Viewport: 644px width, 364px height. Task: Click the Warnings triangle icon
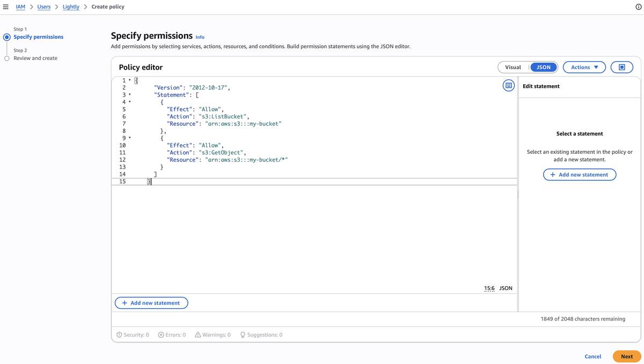(x=196, y=334)
